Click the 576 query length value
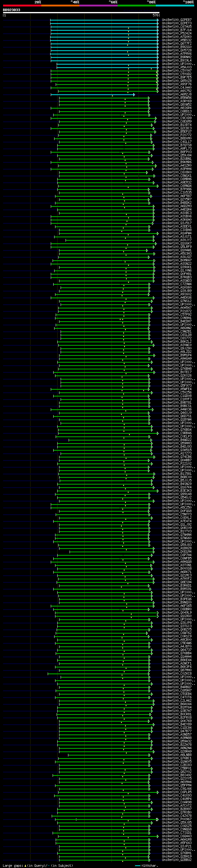Image resolution: width=197 pixels, height=868 pixels. pos(155,15)
